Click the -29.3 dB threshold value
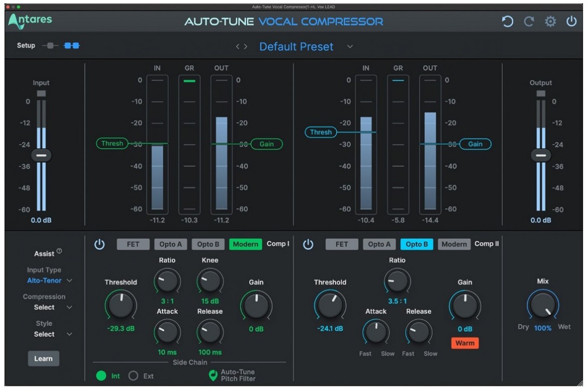The image size is (588, 390). 121,329
